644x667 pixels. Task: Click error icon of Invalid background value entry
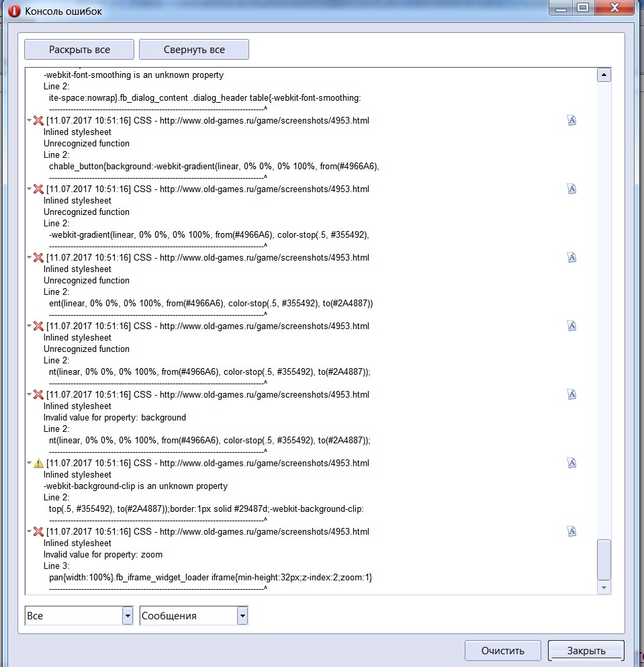point(38,394)
